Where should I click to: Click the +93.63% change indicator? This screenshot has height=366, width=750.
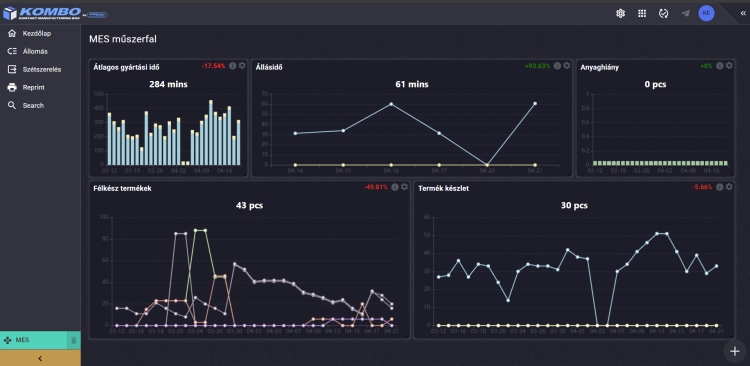pos(538,66)
